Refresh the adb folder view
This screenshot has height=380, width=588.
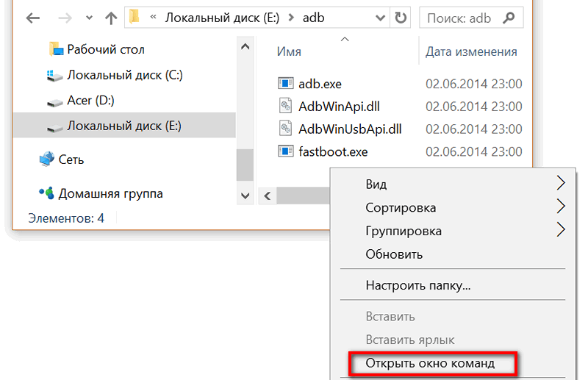point(401,18)
